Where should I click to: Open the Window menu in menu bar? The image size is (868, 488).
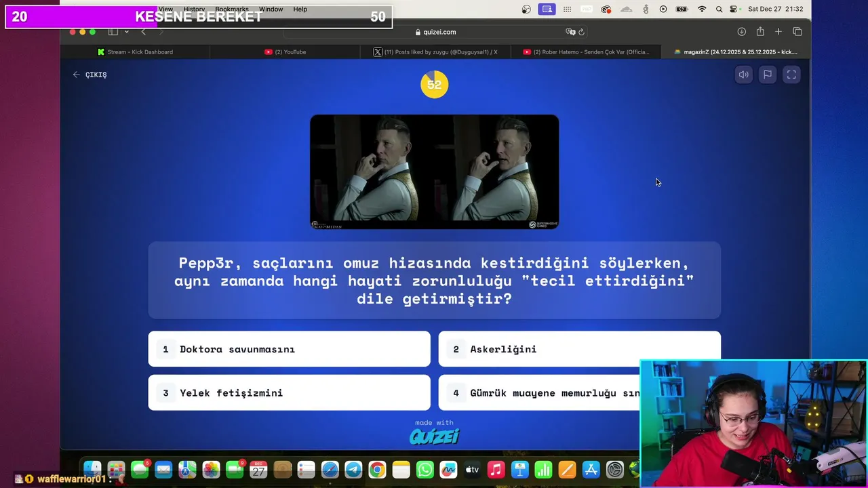271,9
